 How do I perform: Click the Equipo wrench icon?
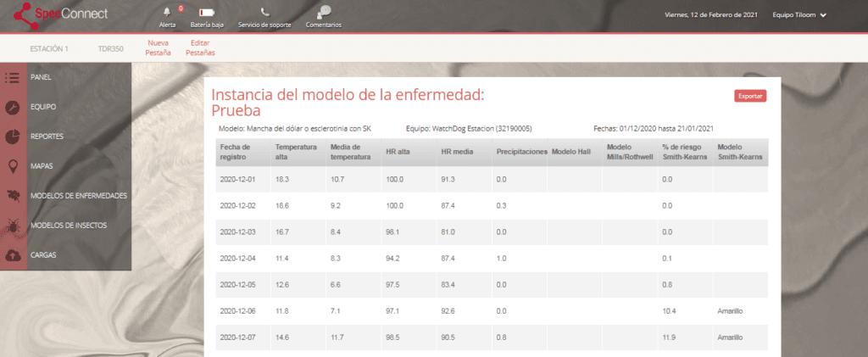[x=12, y=107]
